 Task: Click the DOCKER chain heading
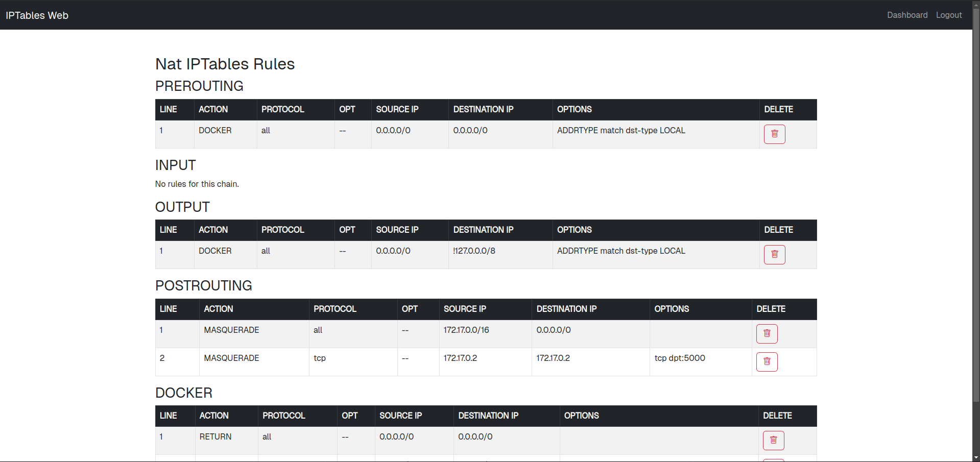pos(183,393)
